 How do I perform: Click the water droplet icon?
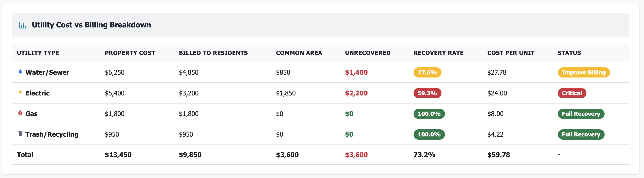(x=20, y=72)
